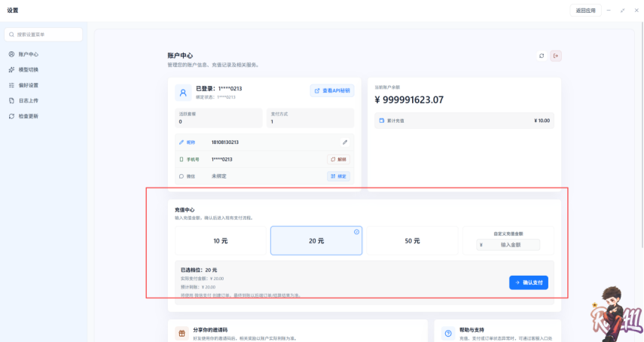This screenshot has width=644, height=342.
Task: Click the 帮助与支持 heading
Action: [x=472, y=330]
